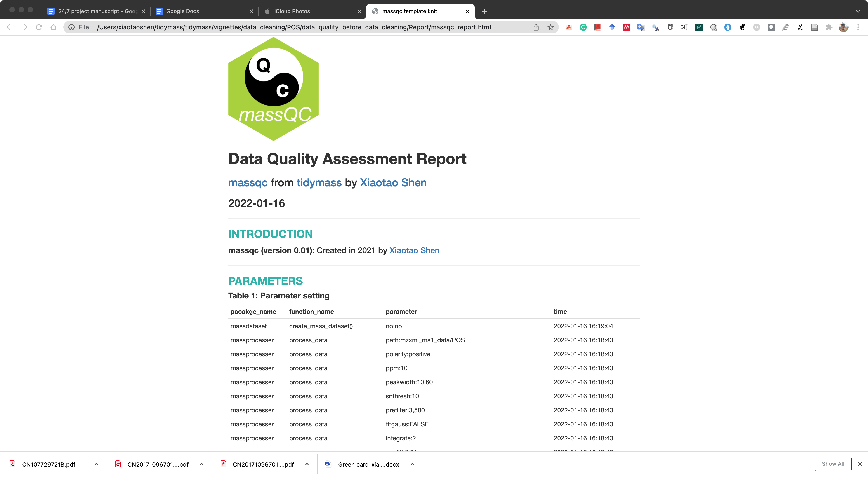Open the dark green graph extension icon
The height and width of the screenshot is (477, 868).
coord(699,27)
